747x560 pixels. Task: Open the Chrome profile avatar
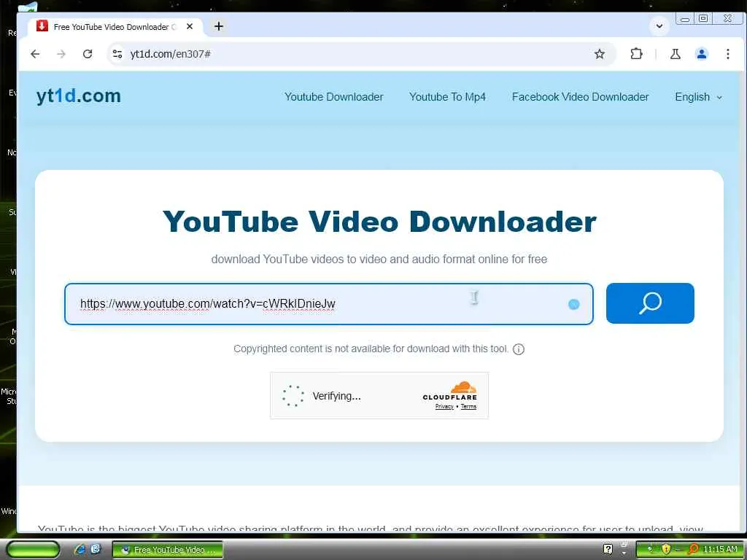(x=701, y=54)
